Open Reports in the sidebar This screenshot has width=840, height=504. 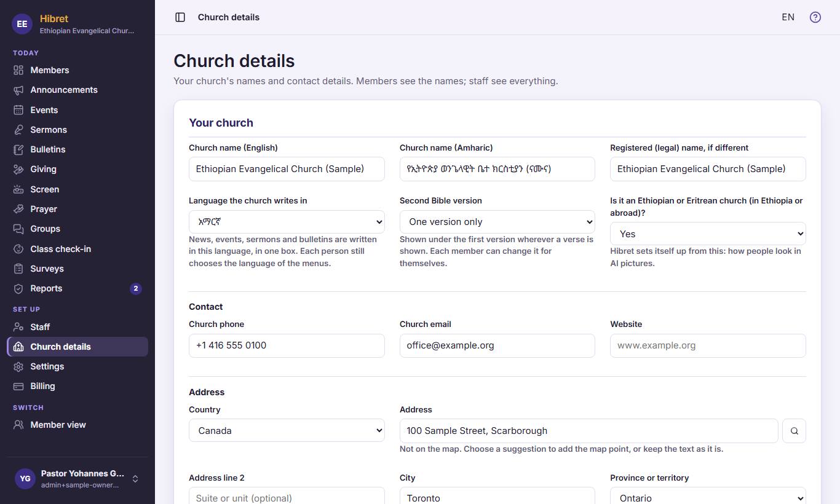click(x=77, y=288)
